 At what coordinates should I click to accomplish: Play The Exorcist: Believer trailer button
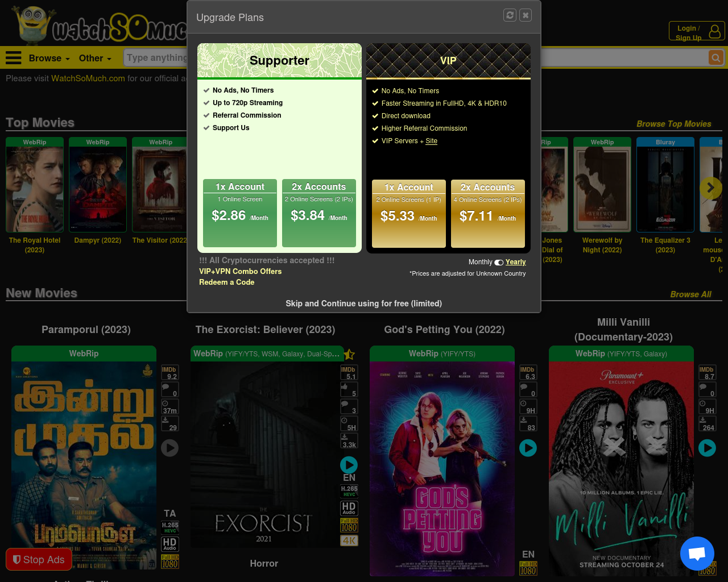[x=349, y=465]
